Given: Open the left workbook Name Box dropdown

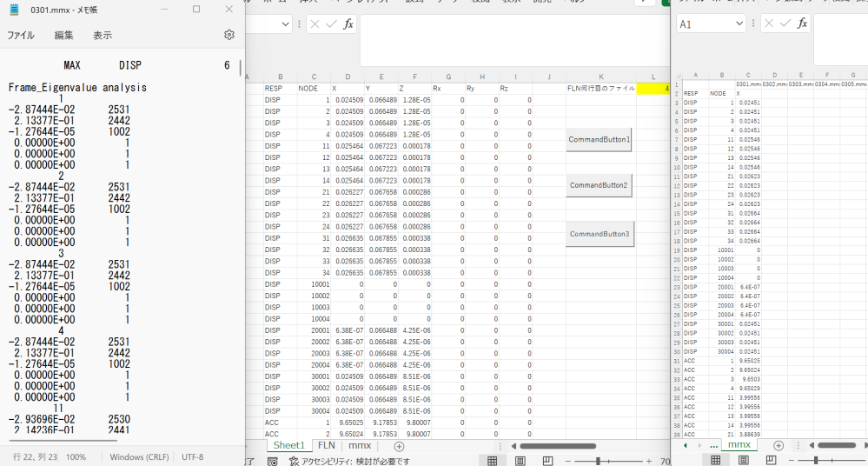Looking at the screenshot, I should tap(285, 24).
